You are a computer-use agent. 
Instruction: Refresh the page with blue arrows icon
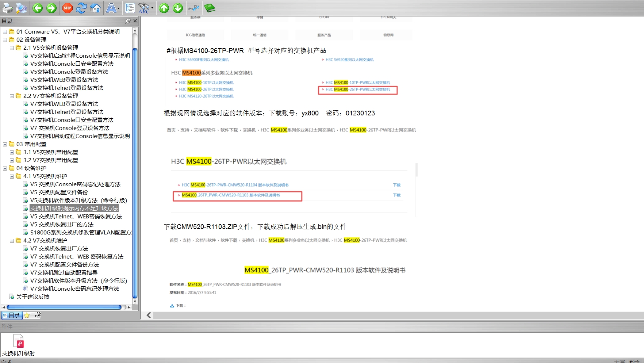[81, 8]
